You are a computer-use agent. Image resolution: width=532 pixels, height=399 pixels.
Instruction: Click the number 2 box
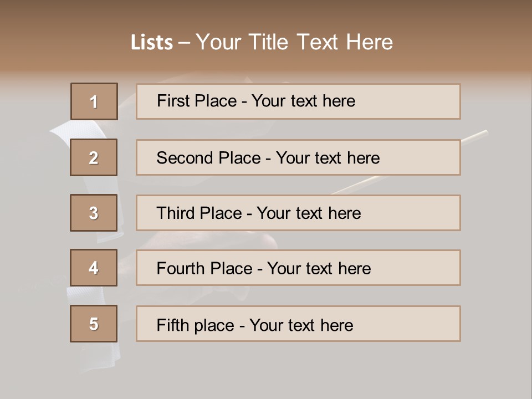(x=94, y=157)
